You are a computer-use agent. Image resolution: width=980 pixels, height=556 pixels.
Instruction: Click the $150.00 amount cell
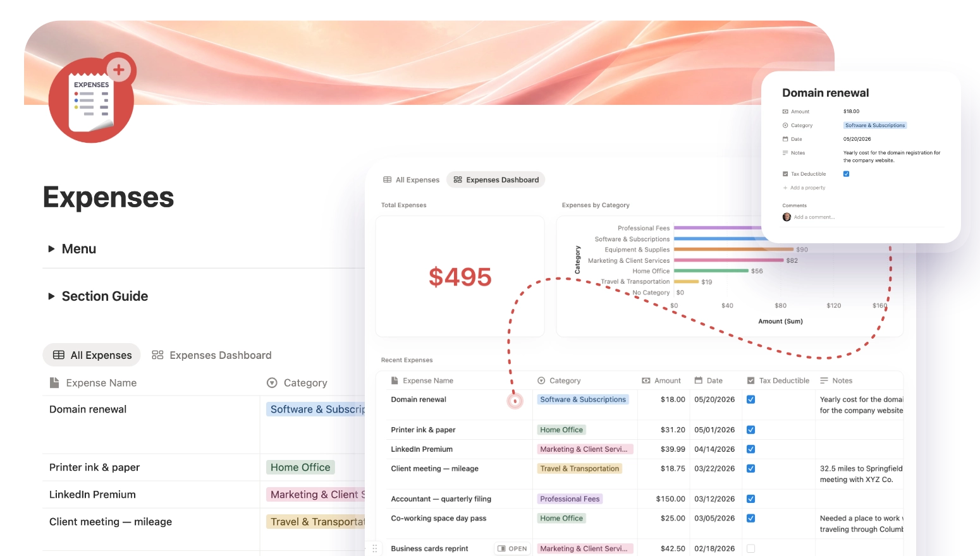click(x=670, y=499)
